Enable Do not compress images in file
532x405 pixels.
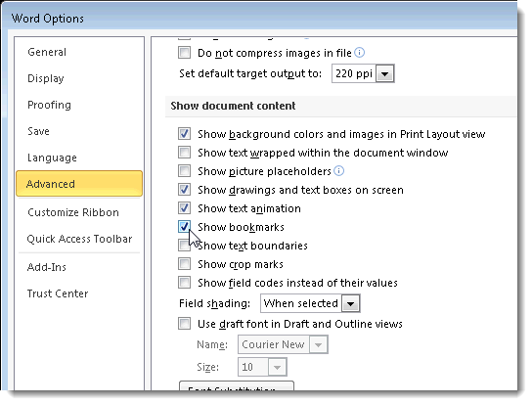[x=184, y=53]
